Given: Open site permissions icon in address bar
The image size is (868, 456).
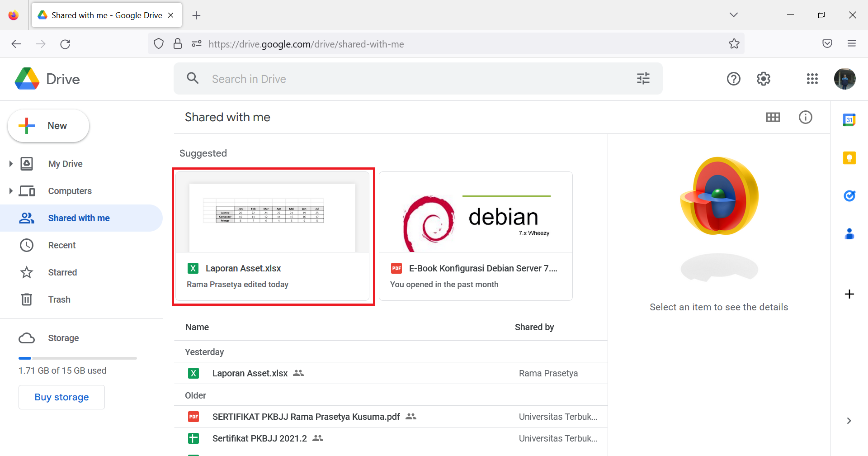Looking at the screenshot, I should click(x=197, y=44).
